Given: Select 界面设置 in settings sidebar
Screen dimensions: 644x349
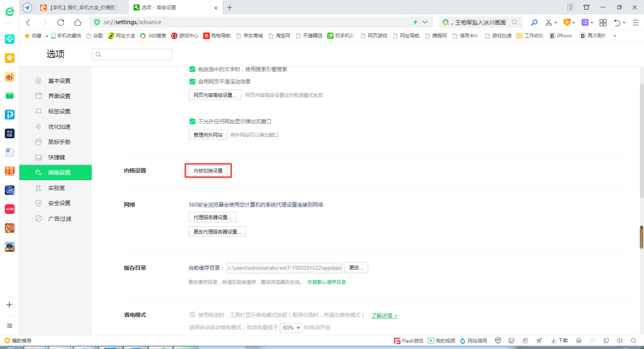Looking at the screenshot, I should (x=55, y=96).
